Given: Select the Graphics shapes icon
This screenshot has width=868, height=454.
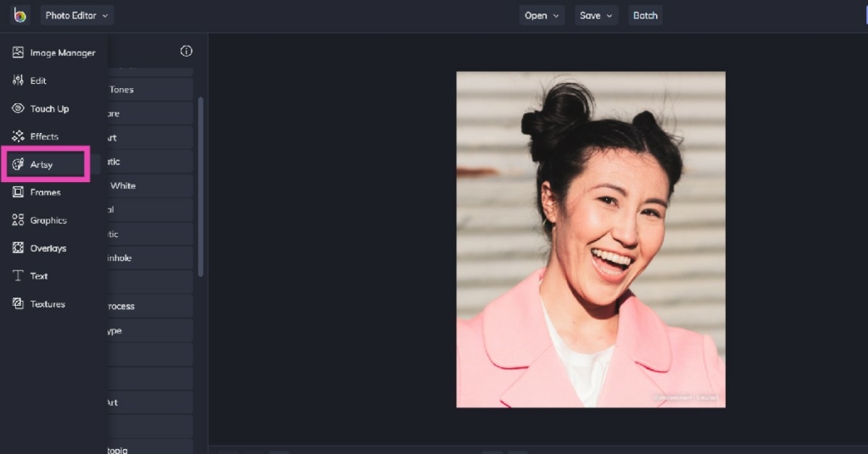Looking at the screenshot, I should pos(18,220).
